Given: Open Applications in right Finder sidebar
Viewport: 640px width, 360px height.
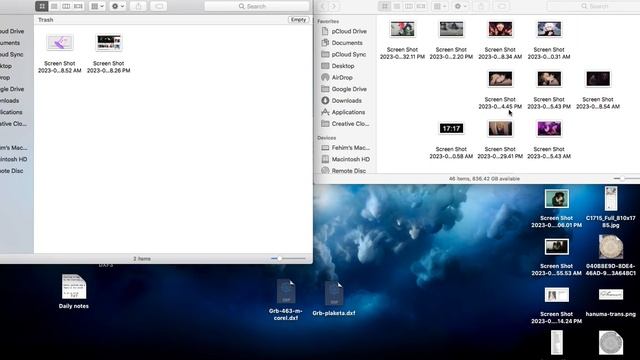Looking at the screenshot, I should 343,112.
